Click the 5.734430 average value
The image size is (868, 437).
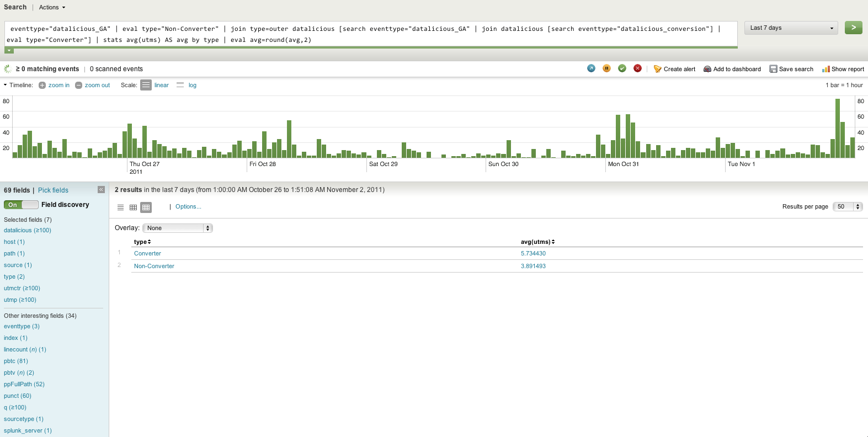tap(533, 253)
